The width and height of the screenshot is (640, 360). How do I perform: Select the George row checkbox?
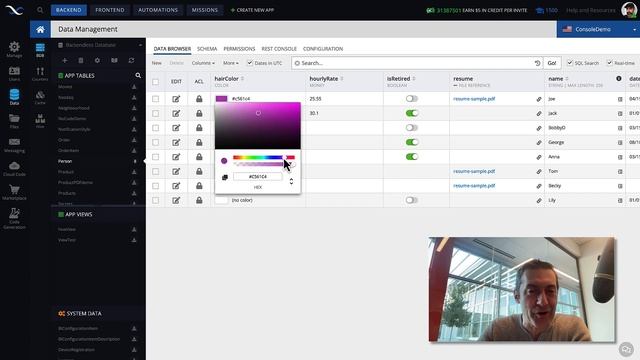(156, 142)
